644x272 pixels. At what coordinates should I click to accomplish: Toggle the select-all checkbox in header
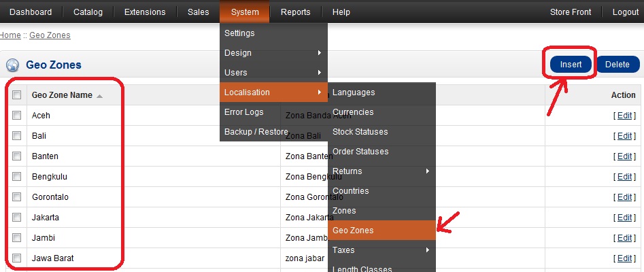pyautogui.click(x=17, y=95)
